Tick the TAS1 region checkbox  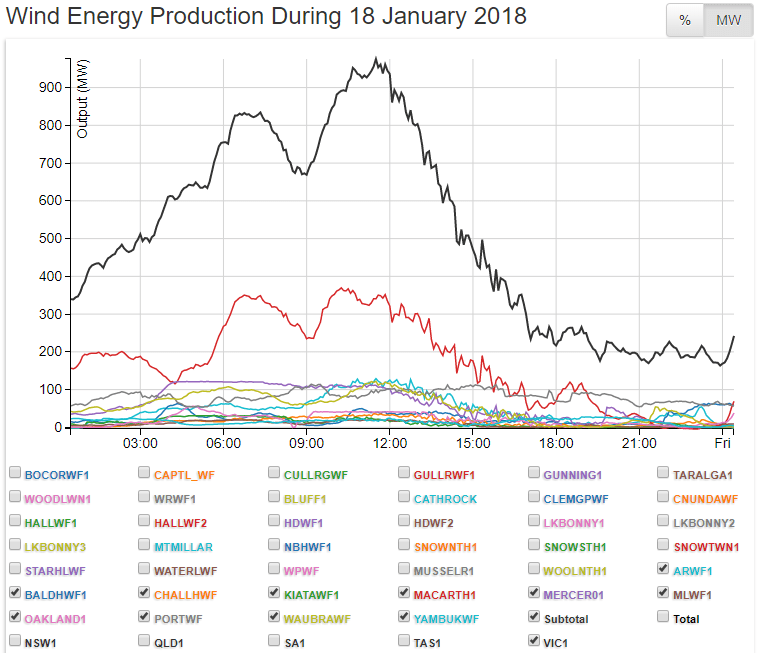coord(405,641)
